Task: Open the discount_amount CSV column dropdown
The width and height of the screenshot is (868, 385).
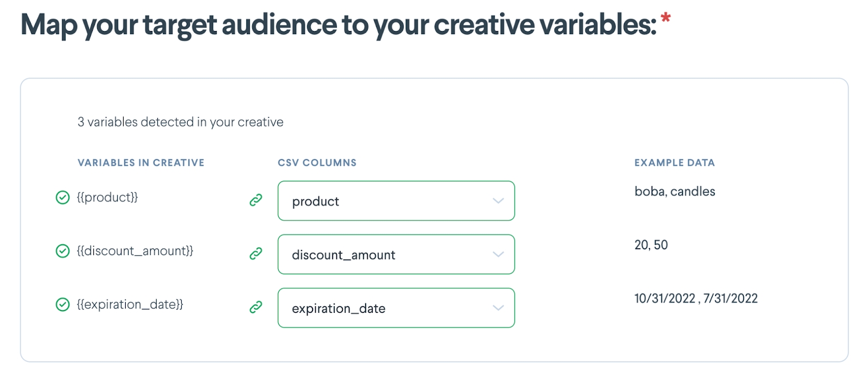Action: click(396, 254)
